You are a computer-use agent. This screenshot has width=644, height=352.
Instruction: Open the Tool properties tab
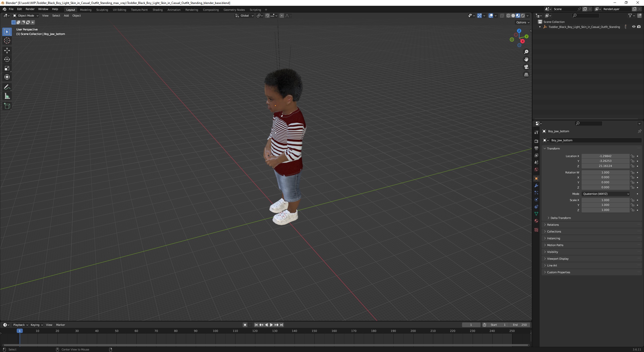click(x=536, y=132)
